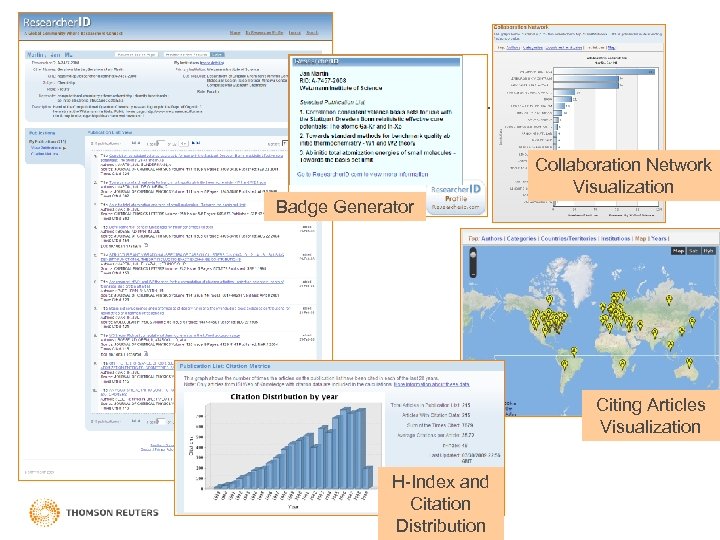Click 'Go to ResearcherID.com to view more information'

click(363, 174)
